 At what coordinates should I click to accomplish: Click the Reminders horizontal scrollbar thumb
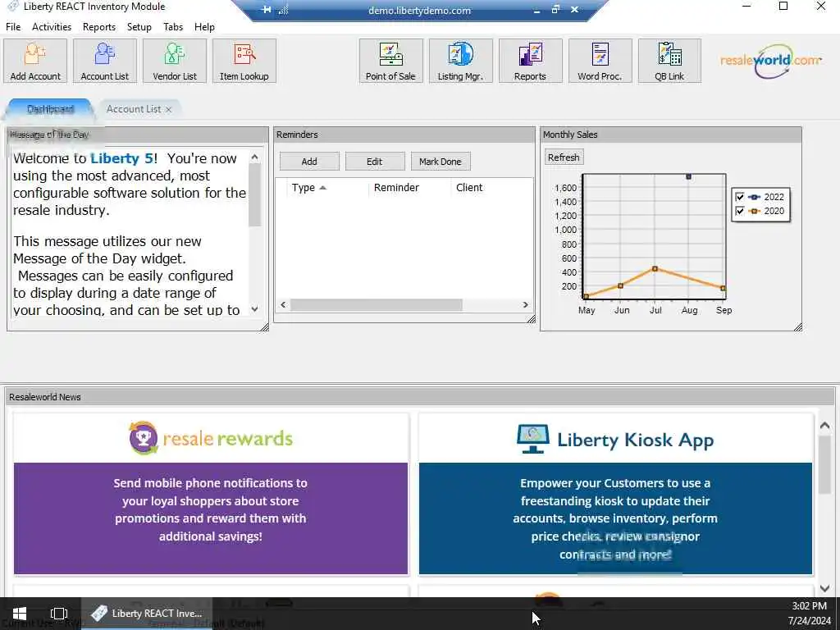[x=376, y=305]
